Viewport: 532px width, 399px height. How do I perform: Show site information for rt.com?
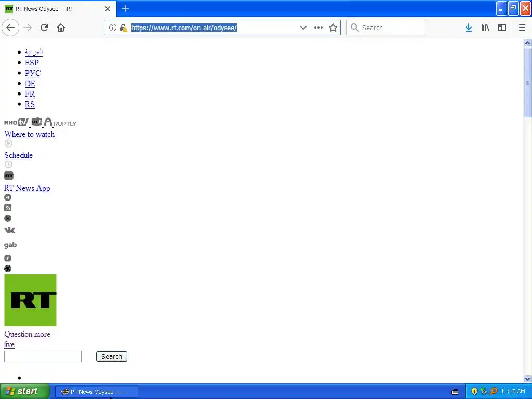point(112,28)
